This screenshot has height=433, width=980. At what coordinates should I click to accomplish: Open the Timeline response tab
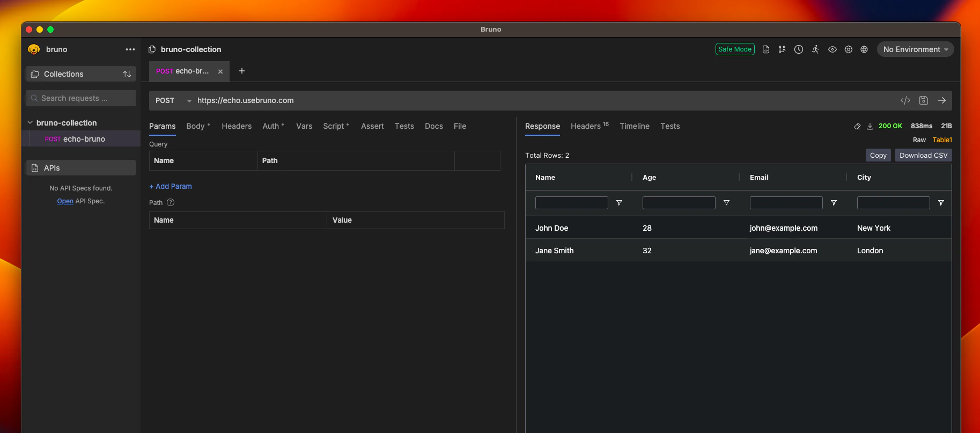click(x=635, y=126)
